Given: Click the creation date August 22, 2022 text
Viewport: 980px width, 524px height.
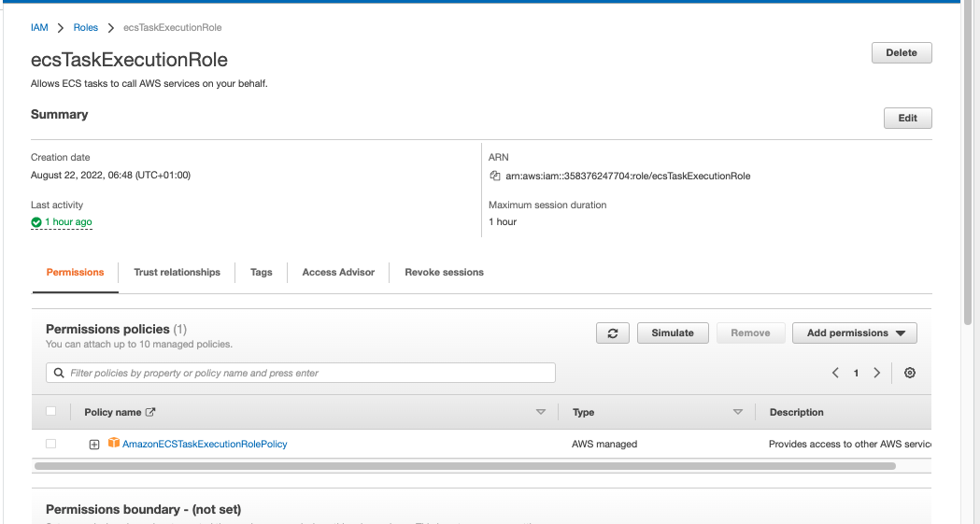Looking at the screenshot, I should click(x=110, y=175).
